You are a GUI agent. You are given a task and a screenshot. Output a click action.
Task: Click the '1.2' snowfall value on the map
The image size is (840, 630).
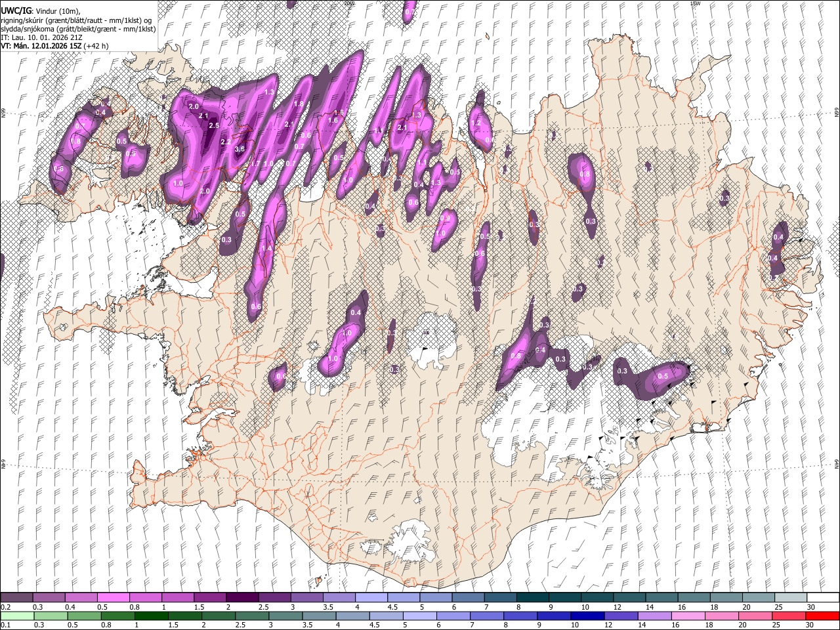pos(476,123)
